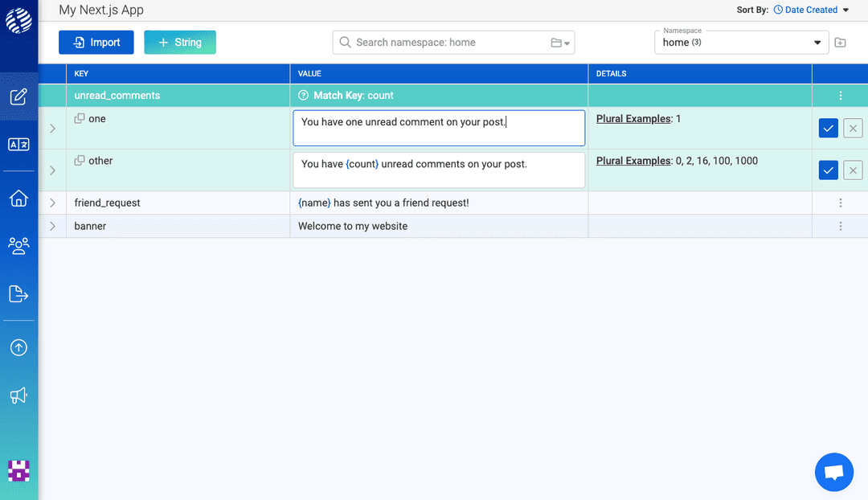Open the chat support bubble

(833, 472)
